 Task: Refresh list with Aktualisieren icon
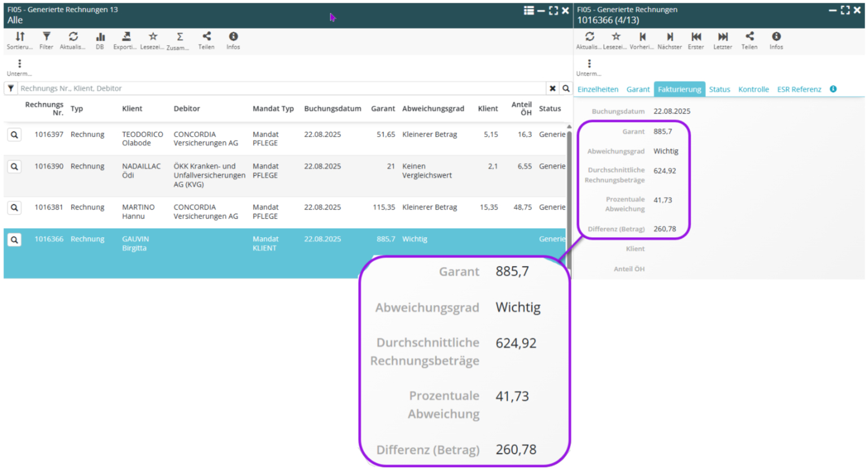(73, 41)
